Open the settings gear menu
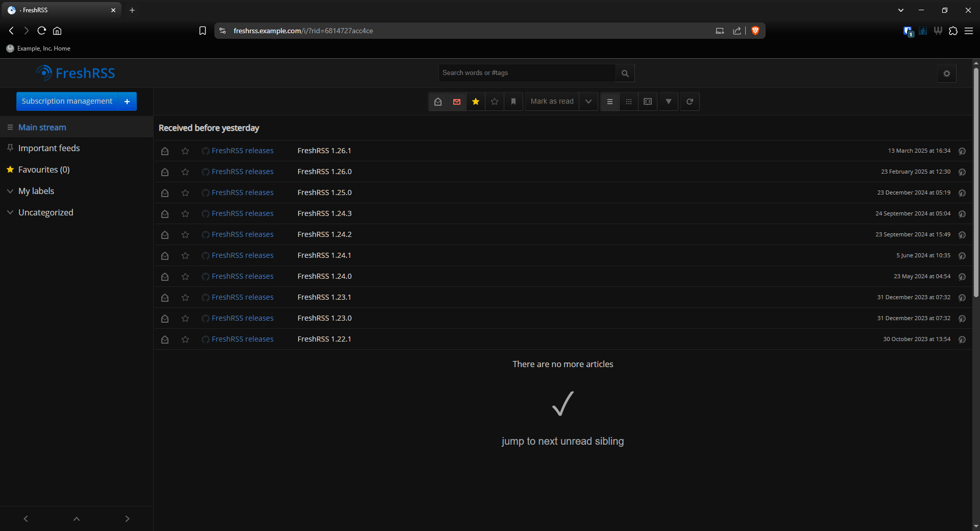980x531 pixels. coord(947,74)
